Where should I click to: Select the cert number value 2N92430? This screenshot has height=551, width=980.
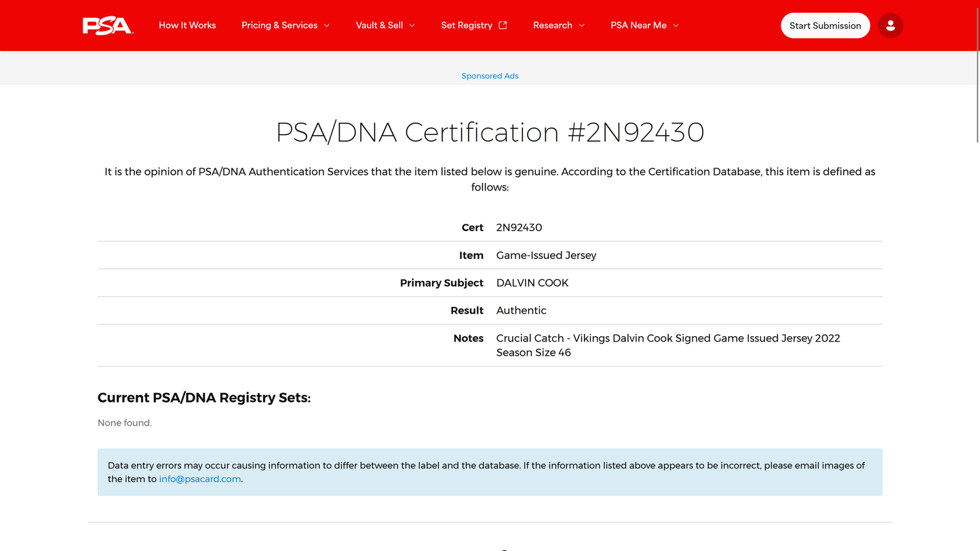(520, 228)
